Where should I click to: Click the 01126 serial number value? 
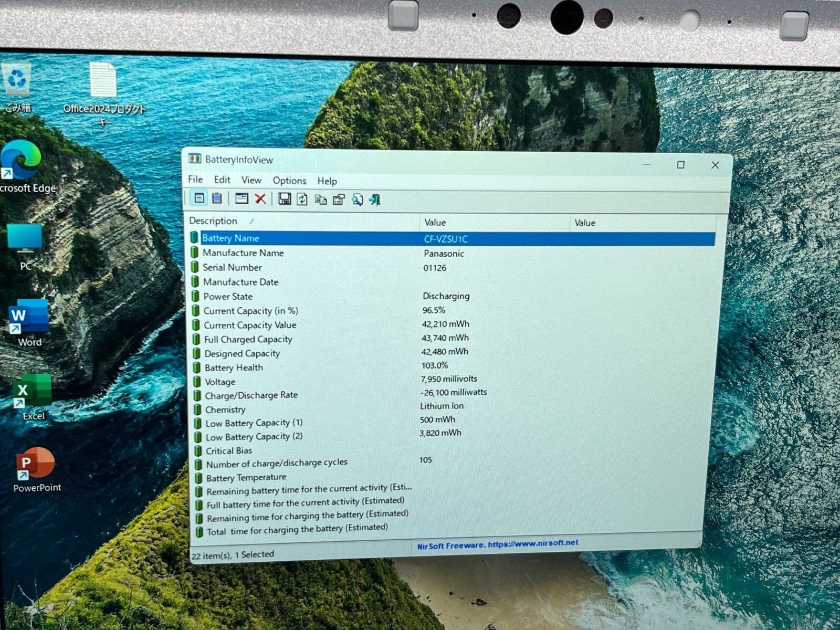435,268
